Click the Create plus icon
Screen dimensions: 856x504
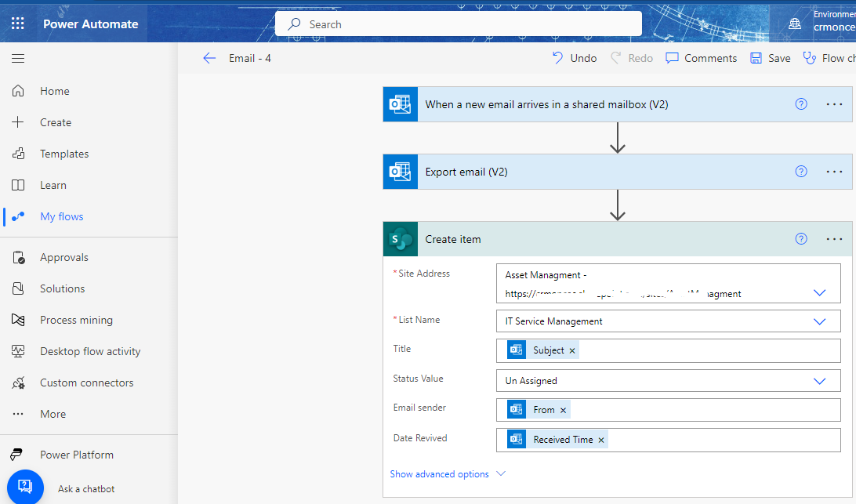(18, 122)
